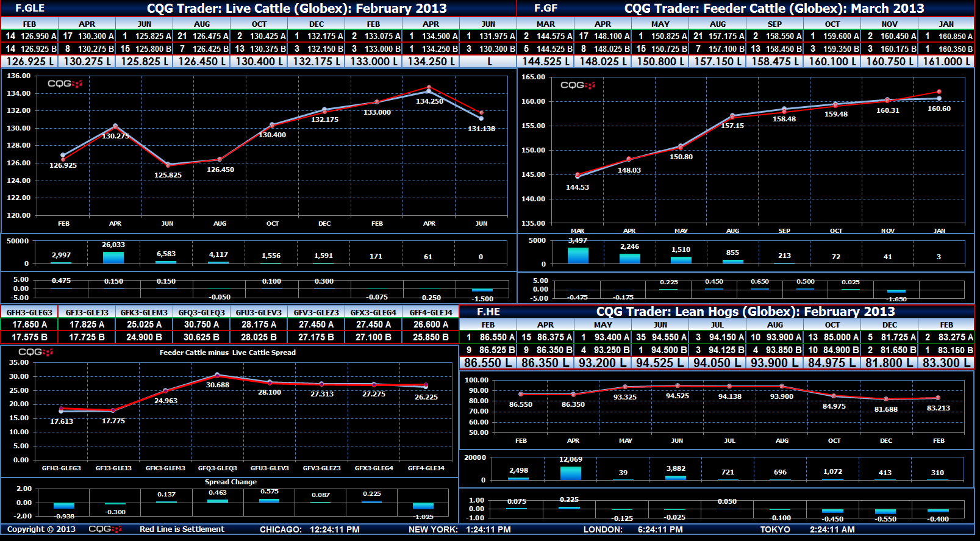Click the 26,033 volume bar
Screen dimensions: 980x541
point(113,257)
